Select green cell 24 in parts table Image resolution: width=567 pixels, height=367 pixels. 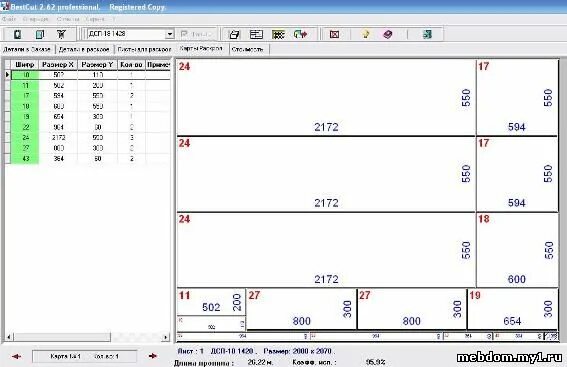click(25, 137)
